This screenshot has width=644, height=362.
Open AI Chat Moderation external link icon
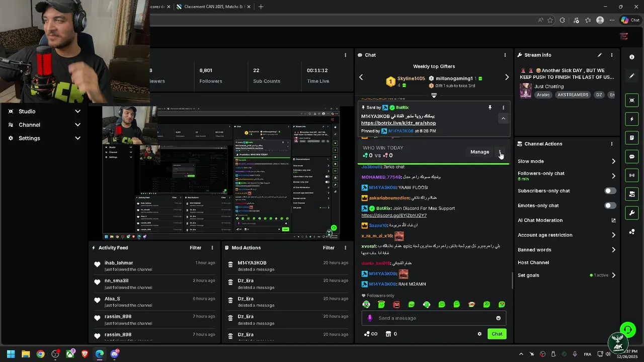click(613, 220)
